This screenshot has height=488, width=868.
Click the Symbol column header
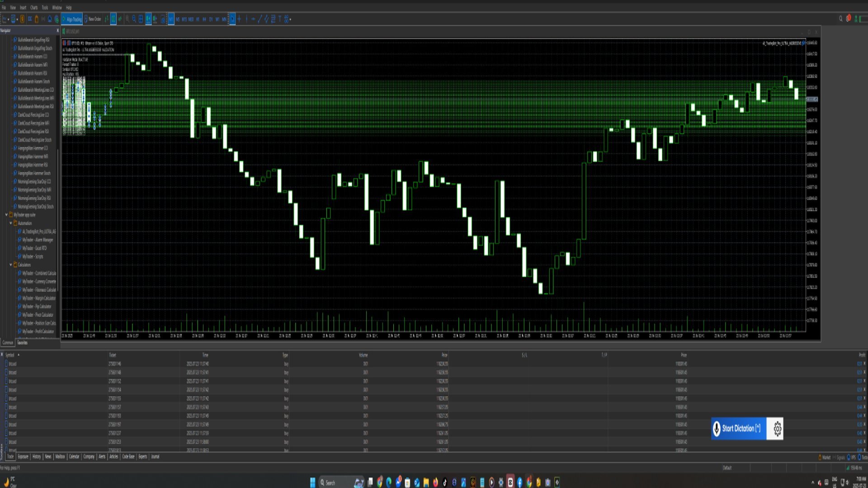10,355
